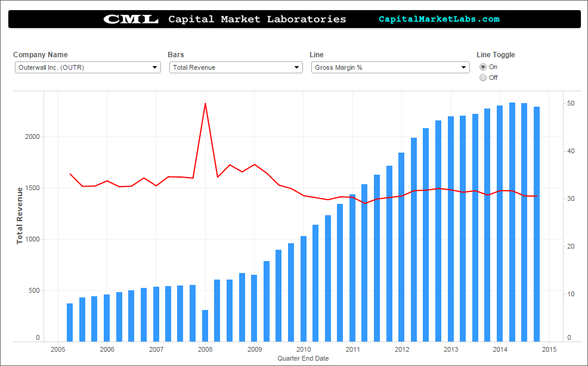Open the Line dropdown set to Gross Margin %
588x366 pixels.
(391, 67)
